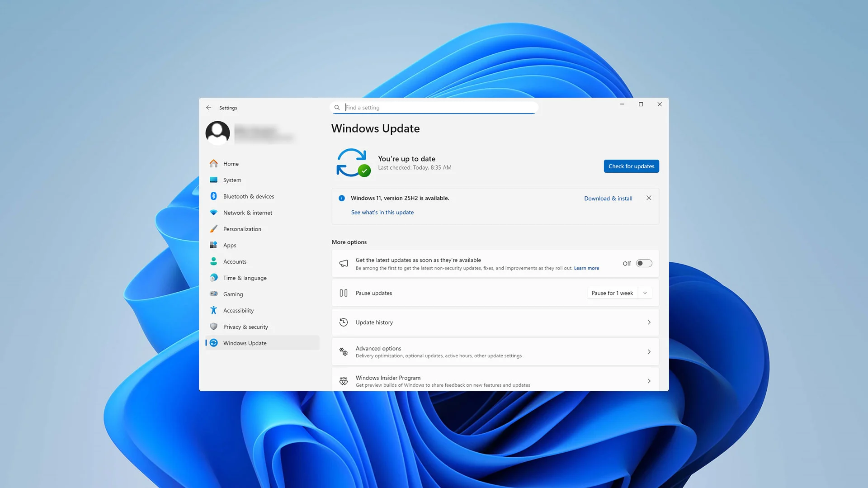Open the user profile avatar
This screenshot has width=868, height=488.
(217, 133)
